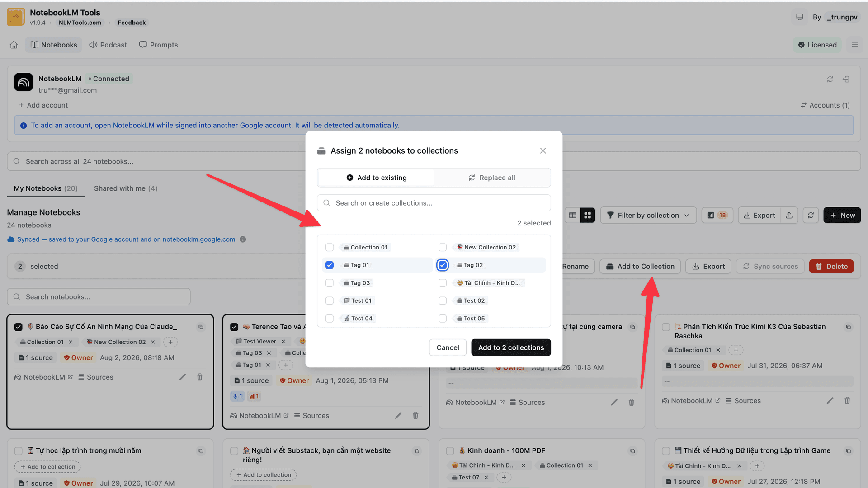868x488 pixels.
Task: Check the Tag 03 collection
Action: pos(330,283)
